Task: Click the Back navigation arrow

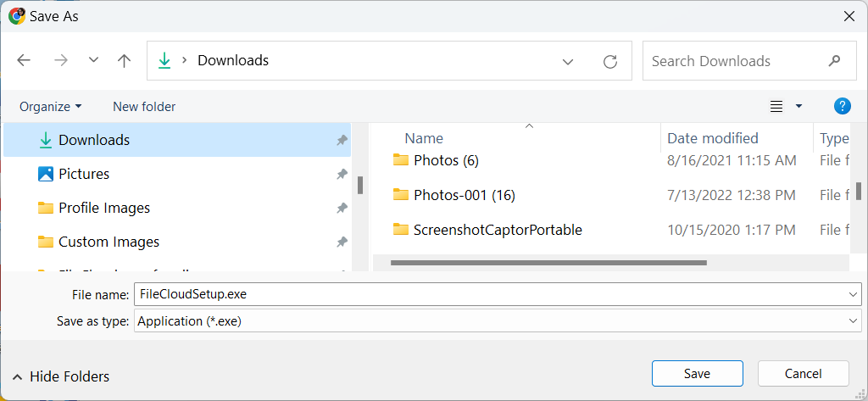Action: pos(24,61)
